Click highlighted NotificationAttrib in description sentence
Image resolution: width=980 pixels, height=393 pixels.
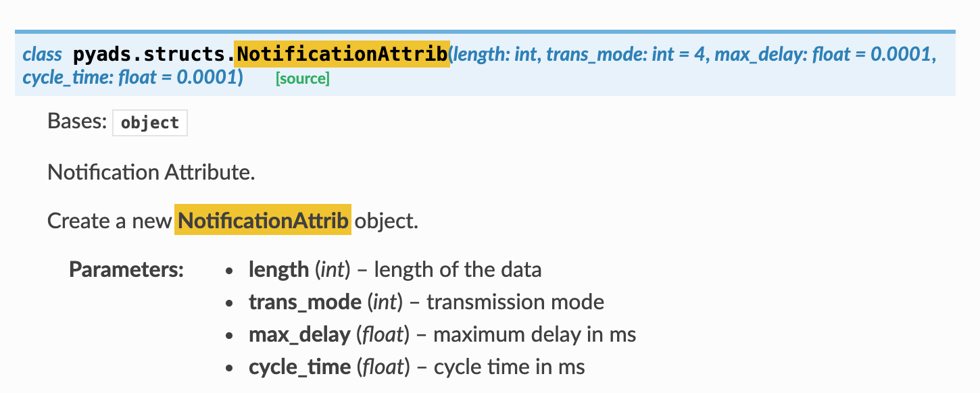click(x=263, y=221)
